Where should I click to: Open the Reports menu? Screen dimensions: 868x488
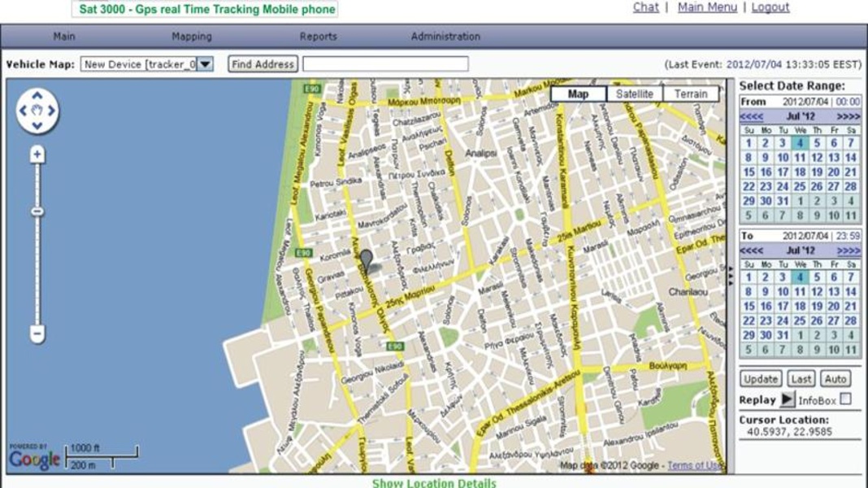(319, 37)
